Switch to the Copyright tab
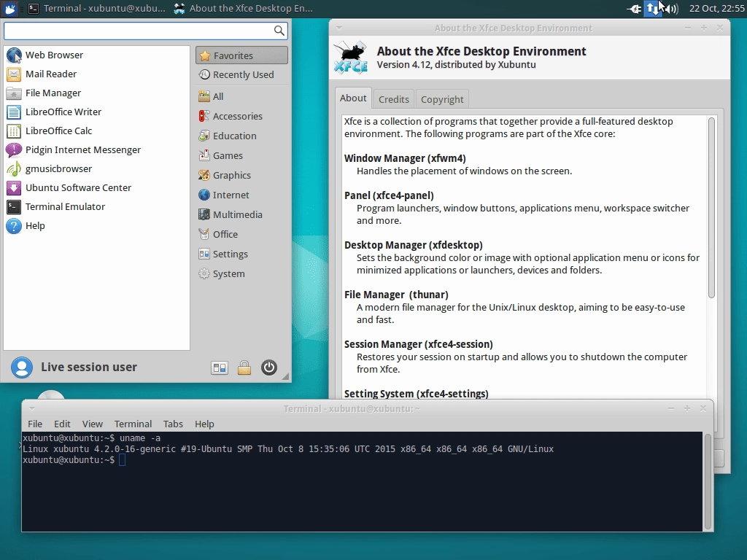 click(442, 99)
